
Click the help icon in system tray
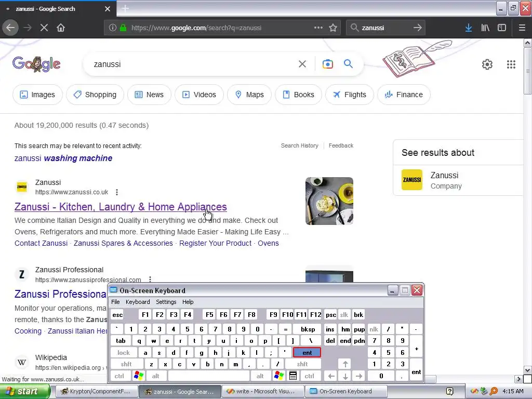pos(450,391)
